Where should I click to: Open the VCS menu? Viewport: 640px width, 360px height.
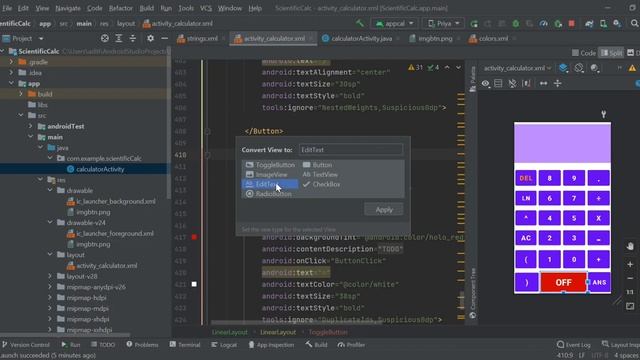tap(206, 8)
